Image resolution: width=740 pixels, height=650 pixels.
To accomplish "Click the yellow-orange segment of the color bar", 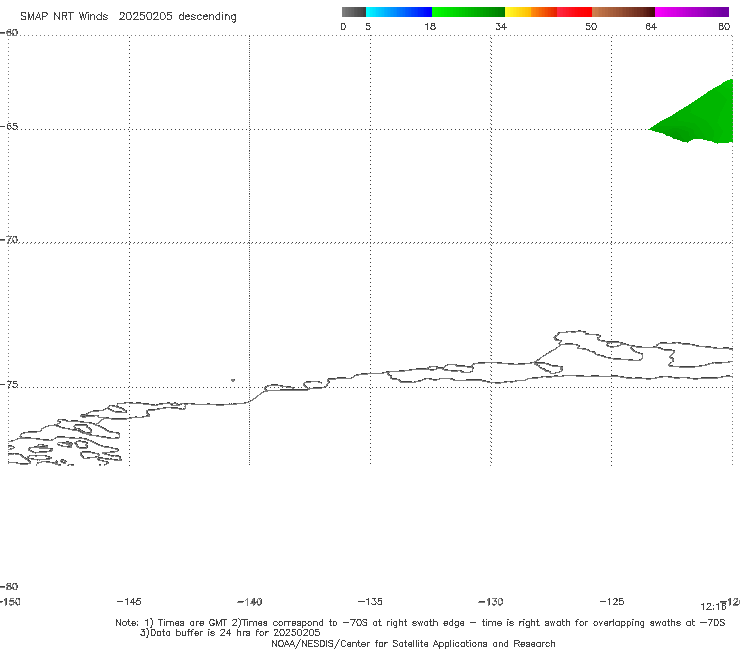I will point(530,12).
